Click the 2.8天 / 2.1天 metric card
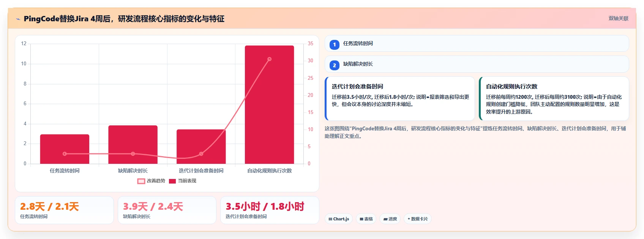644x239 pixels. [64, 210]
